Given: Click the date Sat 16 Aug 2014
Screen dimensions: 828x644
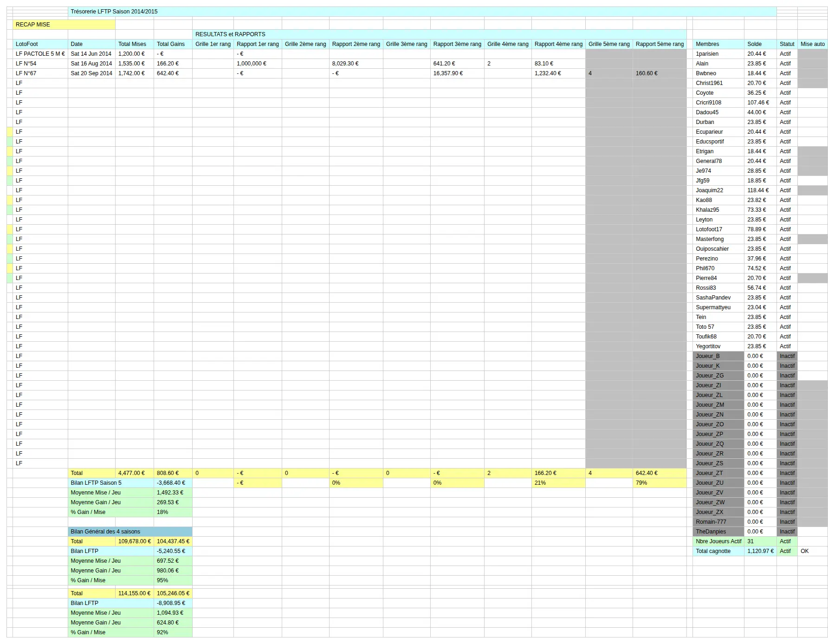Looking at the screenshot, I should (92, 64).
